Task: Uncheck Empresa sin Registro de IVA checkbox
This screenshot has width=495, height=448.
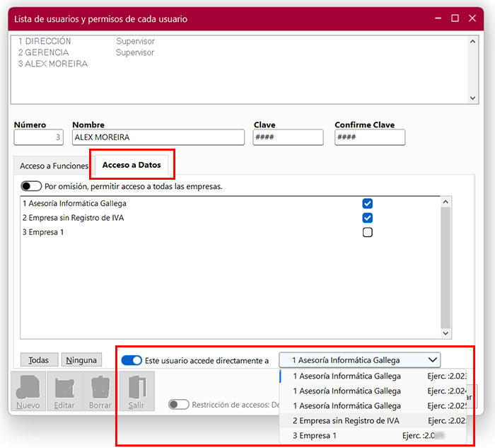Action: click(x=367, y=218)
